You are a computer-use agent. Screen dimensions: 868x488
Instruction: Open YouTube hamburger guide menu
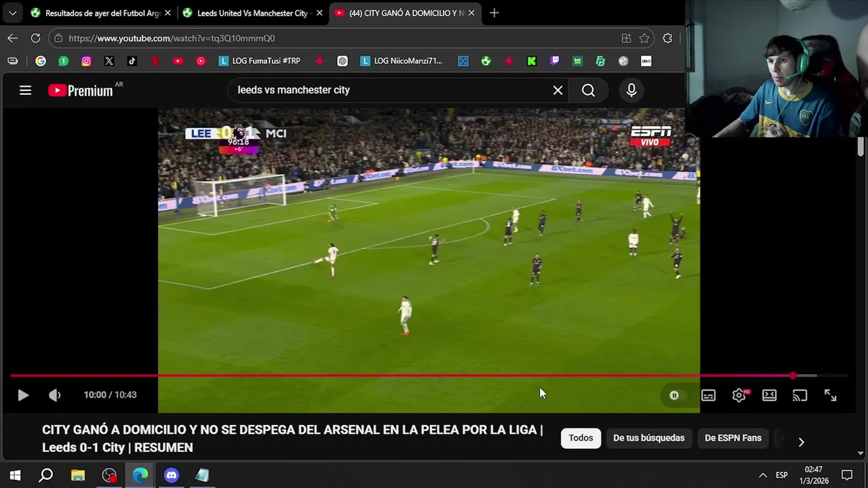tap(25, 90)
